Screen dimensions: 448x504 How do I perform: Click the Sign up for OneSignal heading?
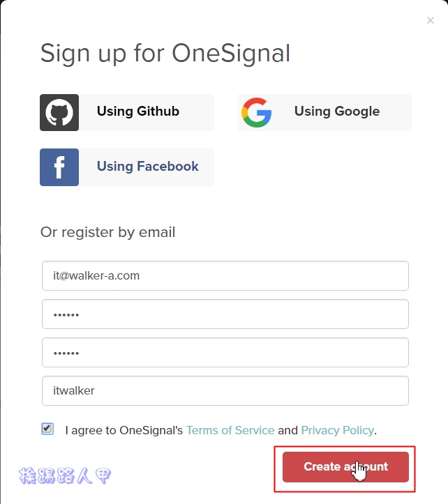point(165,54)
